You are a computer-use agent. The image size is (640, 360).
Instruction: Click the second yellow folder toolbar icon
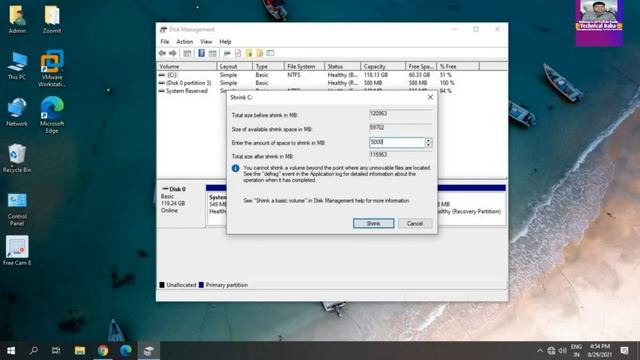click(259, 53)
